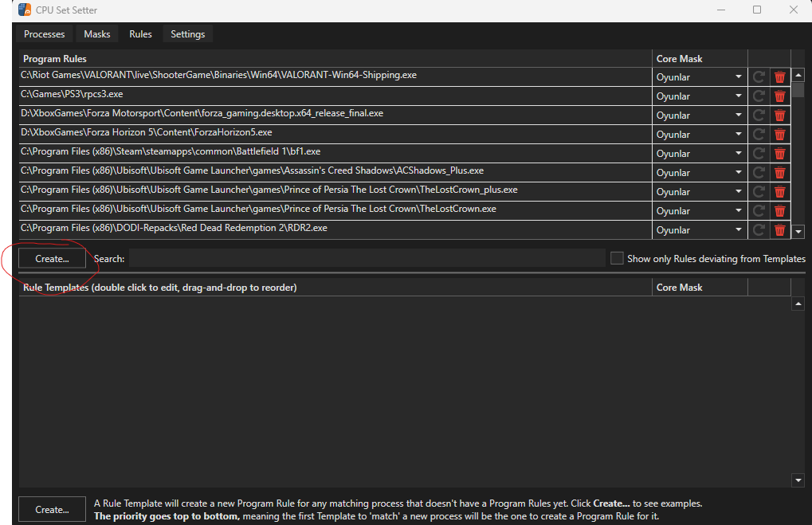Open Core Mask dropdown for forza_gaming.desktop rule
This screenshot has height=525, width=812.
pyautogui.click(x=700, y=116)
